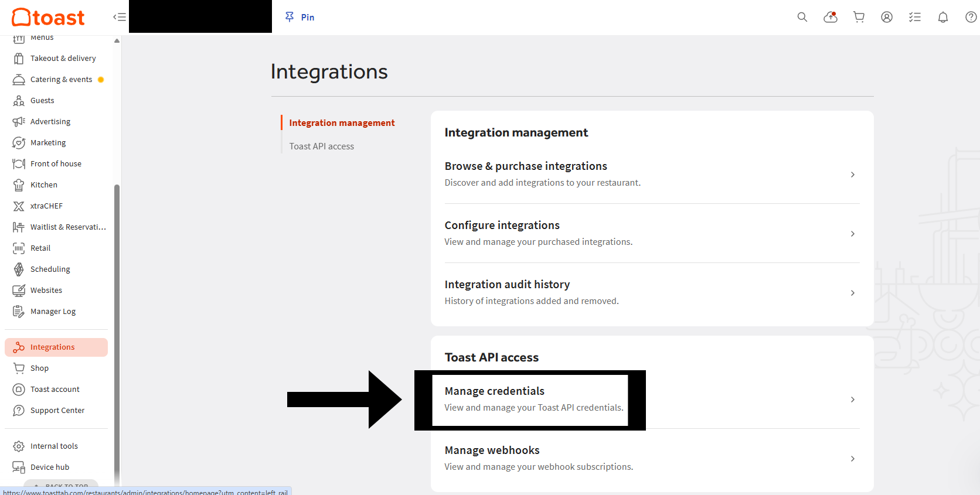Open the help question mark icon
Viewport: 980px width, 495px height.
point(971,17)
